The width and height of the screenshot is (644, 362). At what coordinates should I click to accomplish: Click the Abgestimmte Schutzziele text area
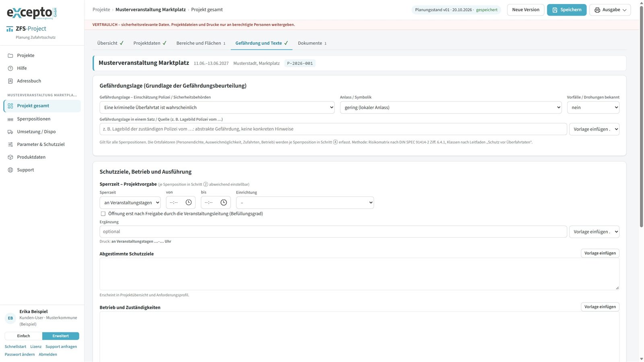click(359, 274)
